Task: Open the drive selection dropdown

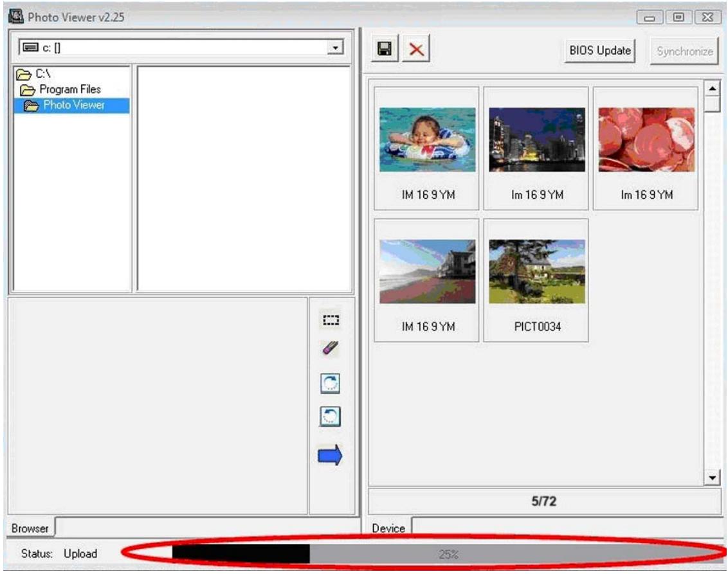Action: (x=335, y=48)
